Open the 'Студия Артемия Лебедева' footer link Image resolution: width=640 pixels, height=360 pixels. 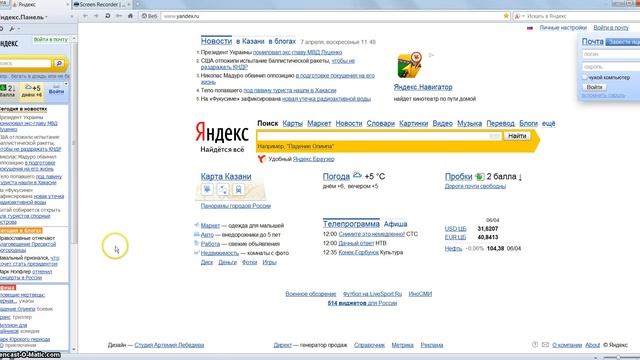click(x=169, y=345)
